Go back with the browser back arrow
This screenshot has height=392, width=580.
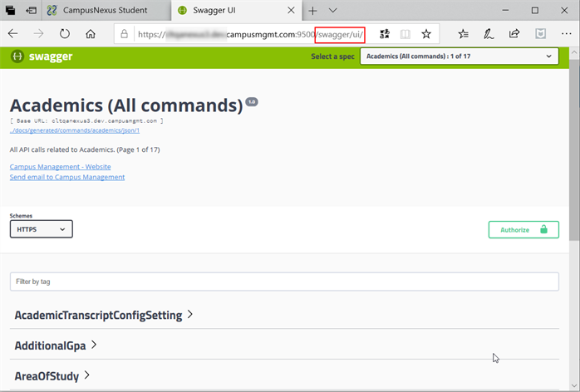[13, 34]
